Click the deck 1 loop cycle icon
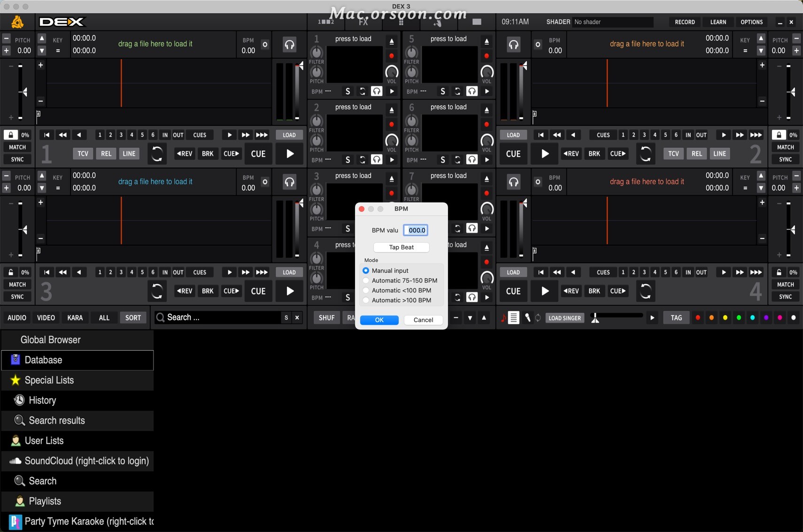The image size is (803, 532). click(157, 154)
